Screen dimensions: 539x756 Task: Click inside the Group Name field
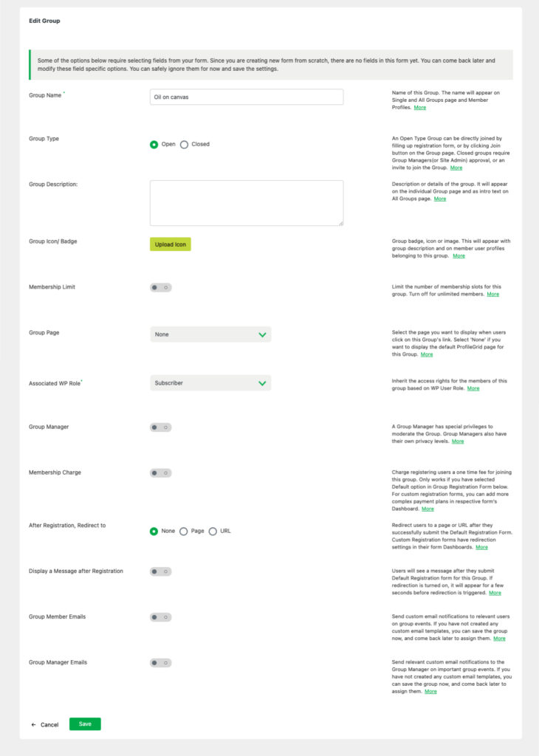246,96
